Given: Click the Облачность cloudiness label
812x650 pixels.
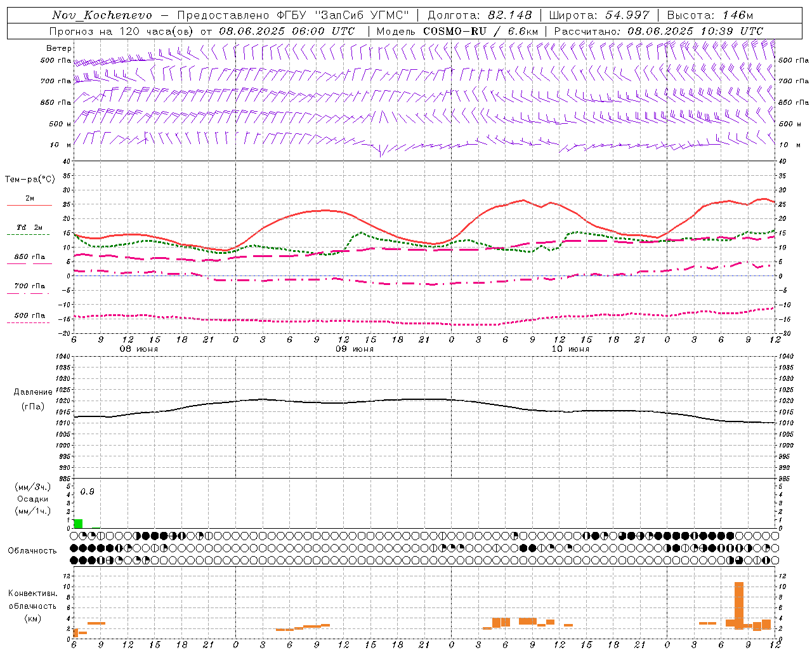Looking at the screenshot, I should coord(32,551).
